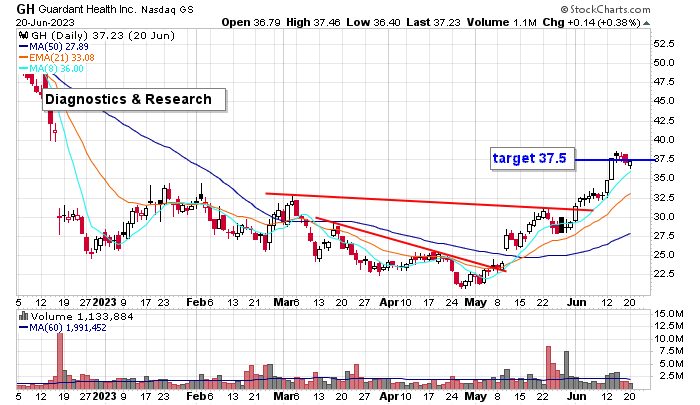Image resolution: width=700 pixels, height=405 pixels.
Task: Click the MA(50) 27.89 legend entry
Action: point(54,46)
